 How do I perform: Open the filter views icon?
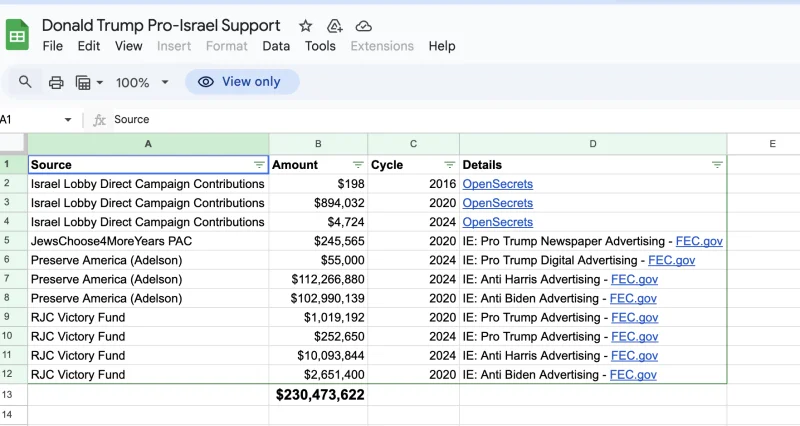click(83, 82)
